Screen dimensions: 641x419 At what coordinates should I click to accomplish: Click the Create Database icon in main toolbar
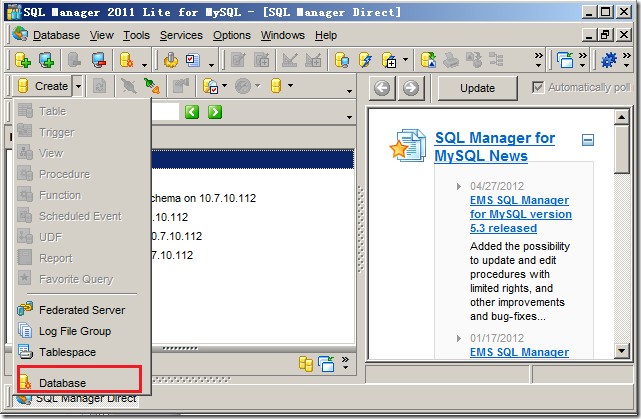click(x=126, y=60)
